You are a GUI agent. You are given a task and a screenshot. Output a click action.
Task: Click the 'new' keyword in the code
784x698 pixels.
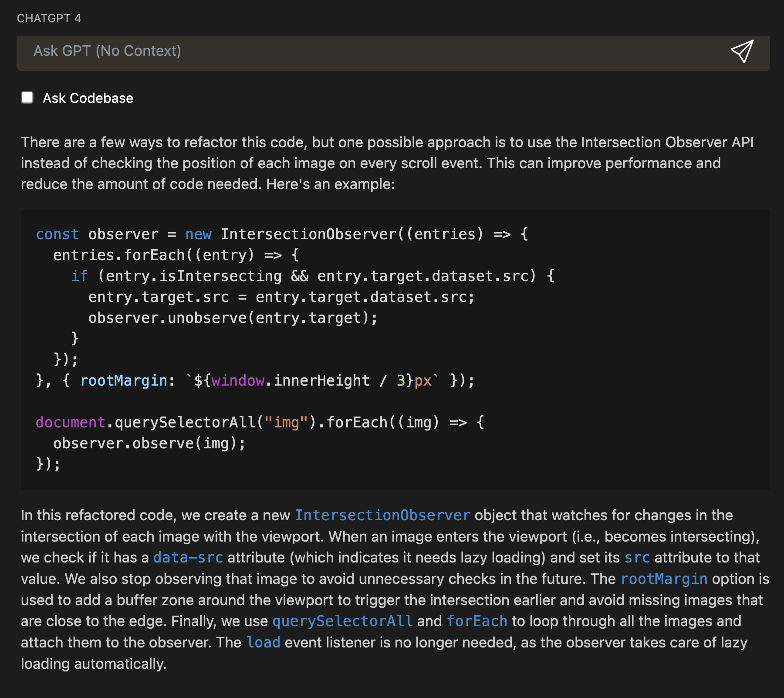tap(198, 234)
